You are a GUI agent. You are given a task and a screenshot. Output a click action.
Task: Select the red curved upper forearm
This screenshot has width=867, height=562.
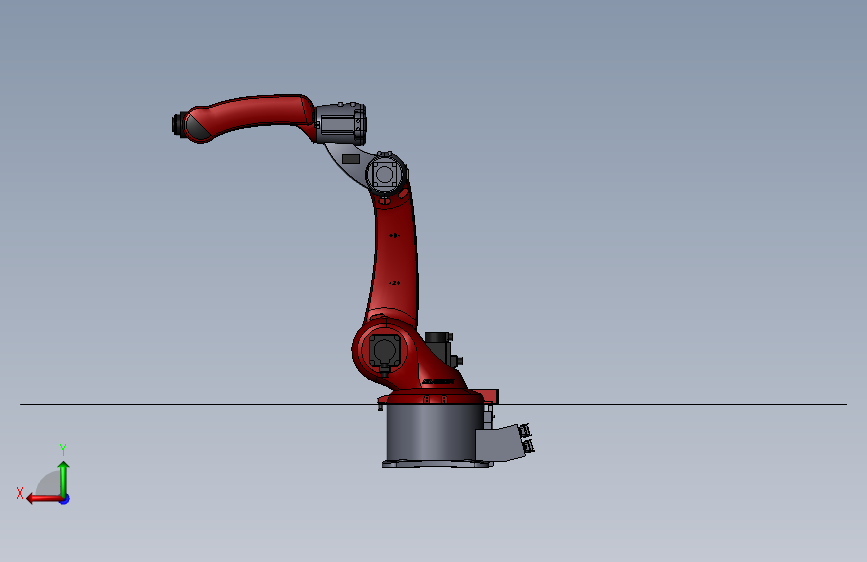[249, 117]
